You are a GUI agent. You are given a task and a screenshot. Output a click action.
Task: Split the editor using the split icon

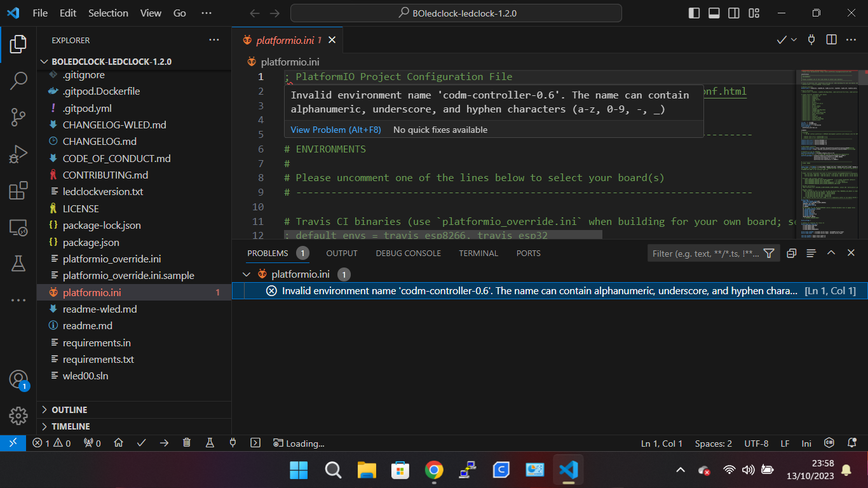(x=831, y=39)
